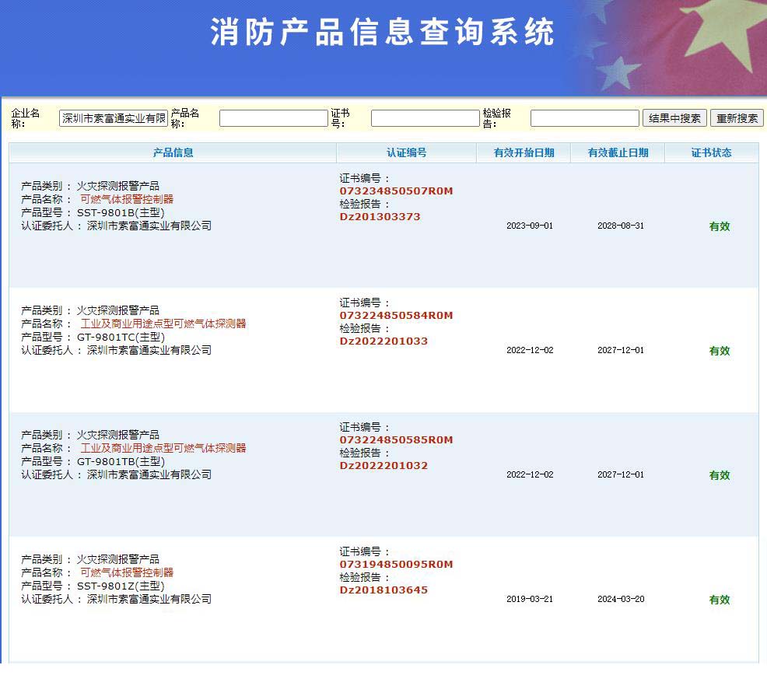Click the 产品信息 column header
This screenshot has height=700, width=767.
pyautogui.click(x=173, y=152)
